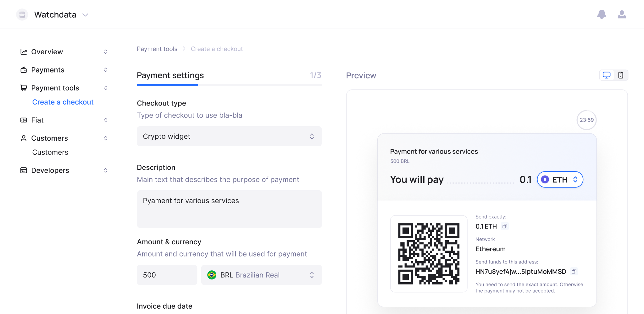
Task: Click the Payments wallet icon
Action: pyautogui.click(x=24, y=70)
